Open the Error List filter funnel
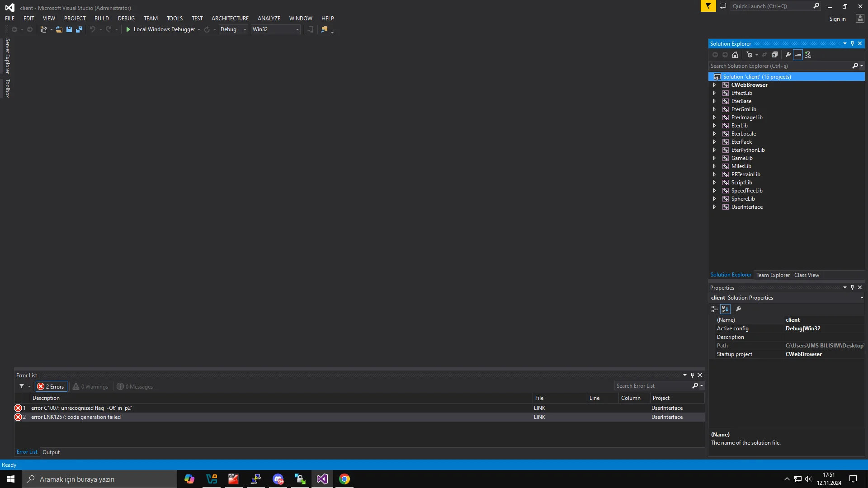This screenshot has width=868, height=488. coord(22,386)
